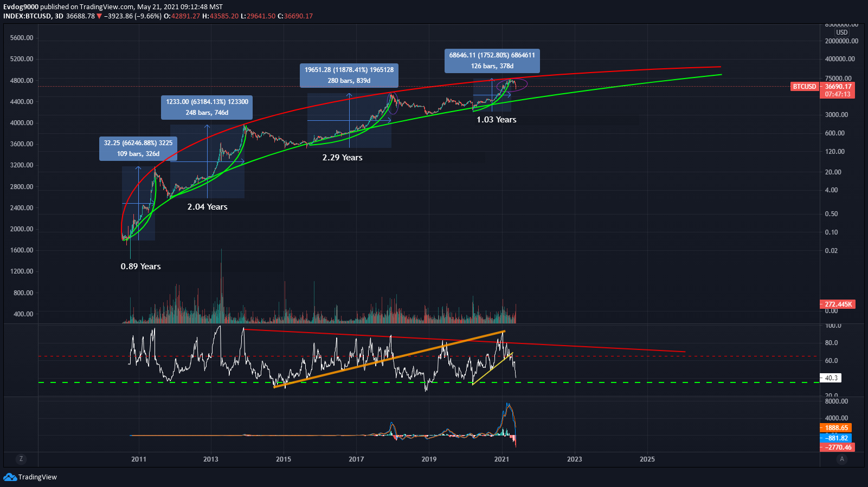Click 8000.00 on the MACD pane scale

pos(837,401)
